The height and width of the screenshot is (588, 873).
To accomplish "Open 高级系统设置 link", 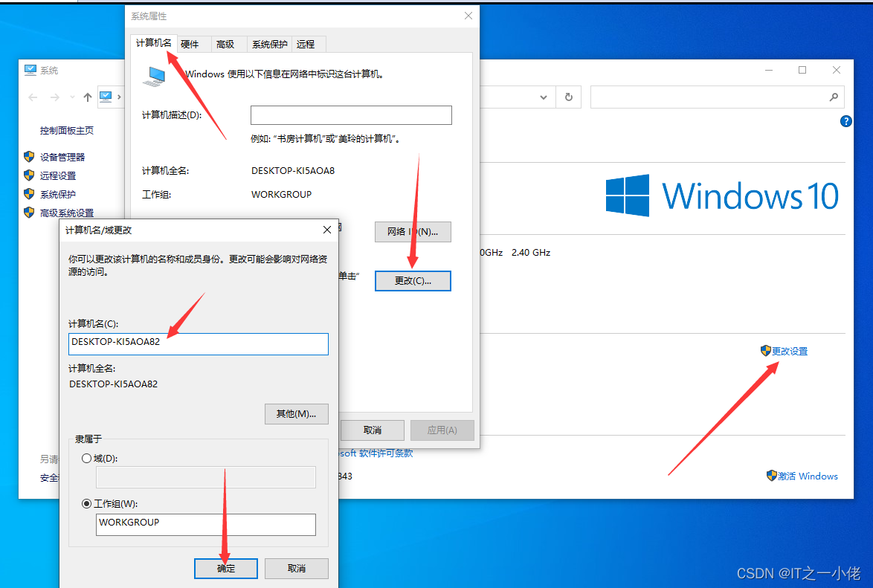I will (x=67, y=213).
